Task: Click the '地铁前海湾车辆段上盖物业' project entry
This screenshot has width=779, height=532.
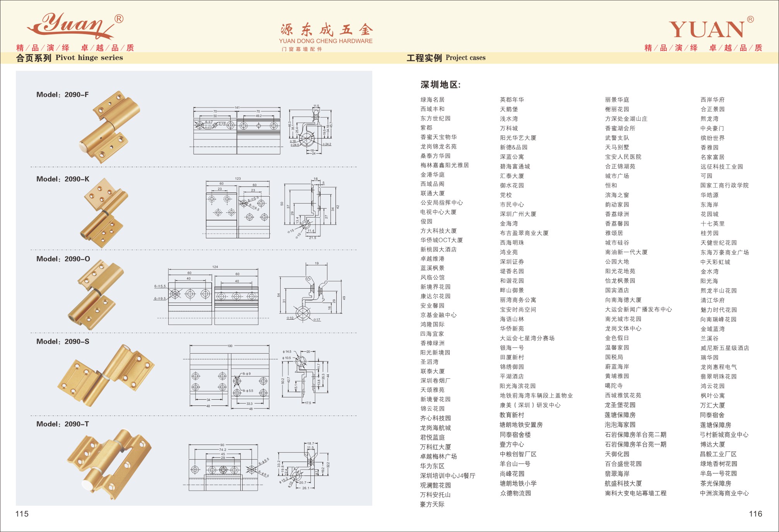Action: click(536, 396)
